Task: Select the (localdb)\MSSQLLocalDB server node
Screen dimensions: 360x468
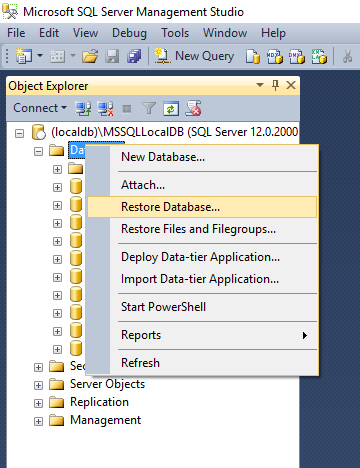Action: [174, 132]
